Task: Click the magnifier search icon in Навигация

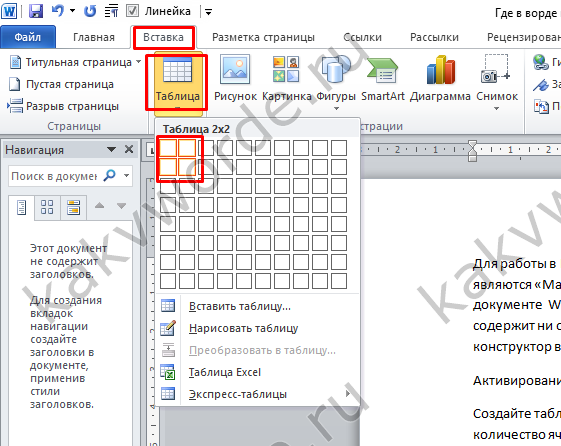Action: 109,175
